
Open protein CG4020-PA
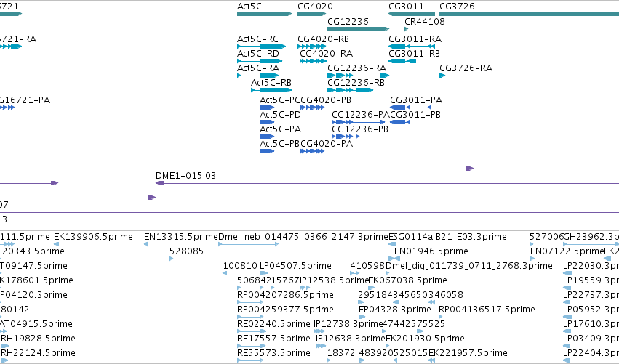327,144
